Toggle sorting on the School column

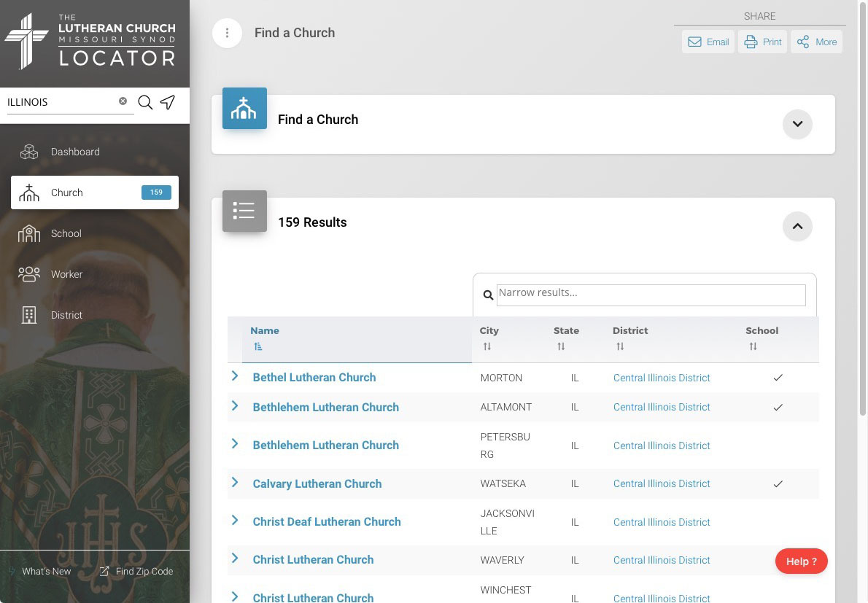[x=753, y=346]
